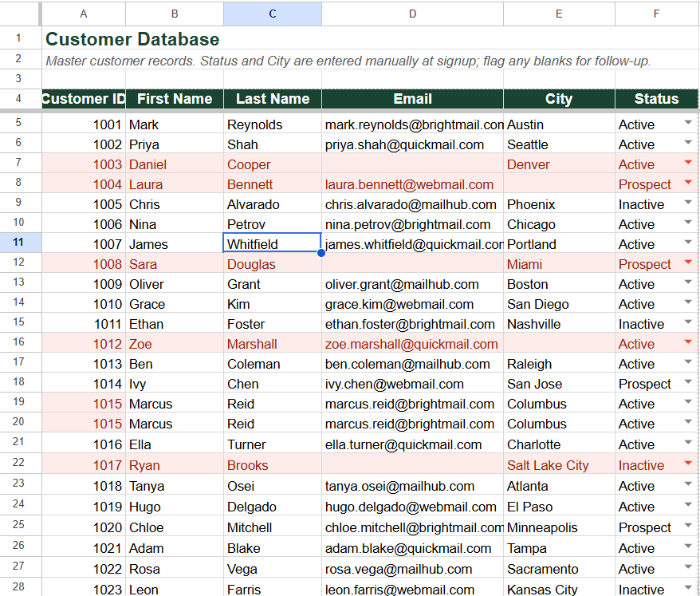Open Status dropdown in Priya Shah row
The height and width of the screenshot is (596, 700).
[x=688, y=143]
